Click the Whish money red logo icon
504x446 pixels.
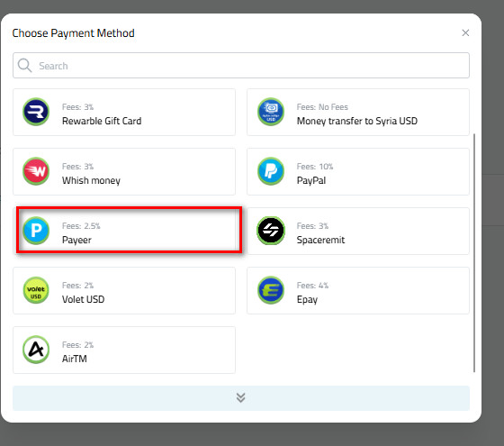pos(36,171)
